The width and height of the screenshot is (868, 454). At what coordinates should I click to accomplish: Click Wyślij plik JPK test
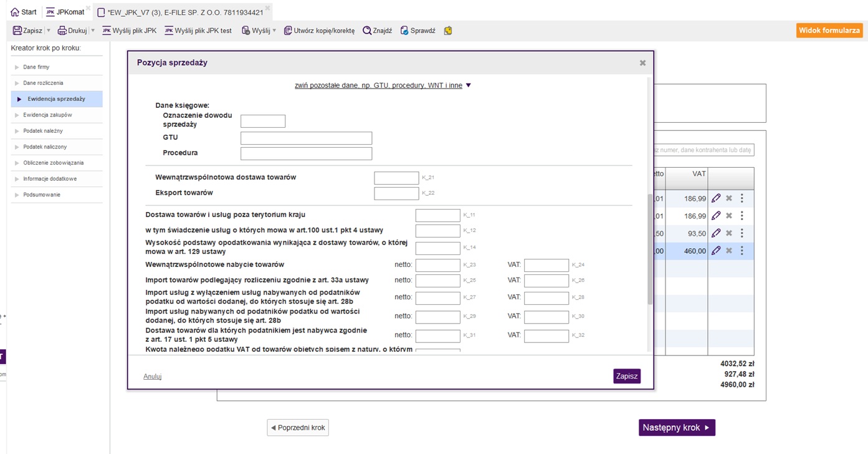pyautogui.click(x=198, y=31)
